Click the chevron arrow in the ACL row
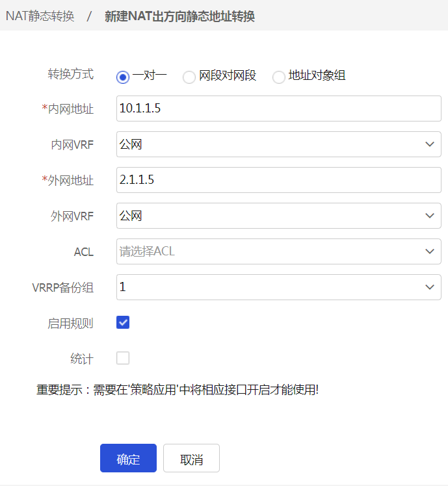448x486 pixels. tap(429, 251)
